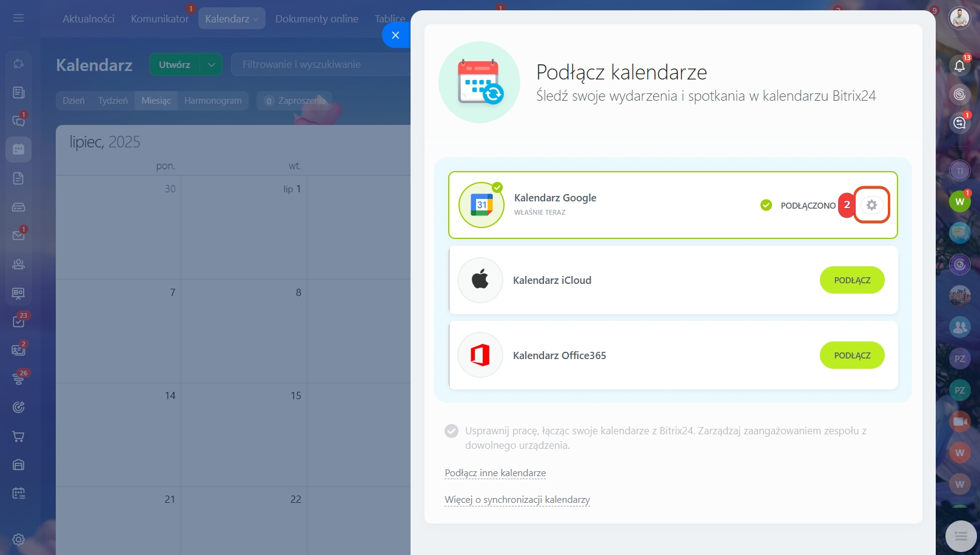Open 'Podłącz inne kalendarze' link
980x555 pixels.
(x=495, y=473)
